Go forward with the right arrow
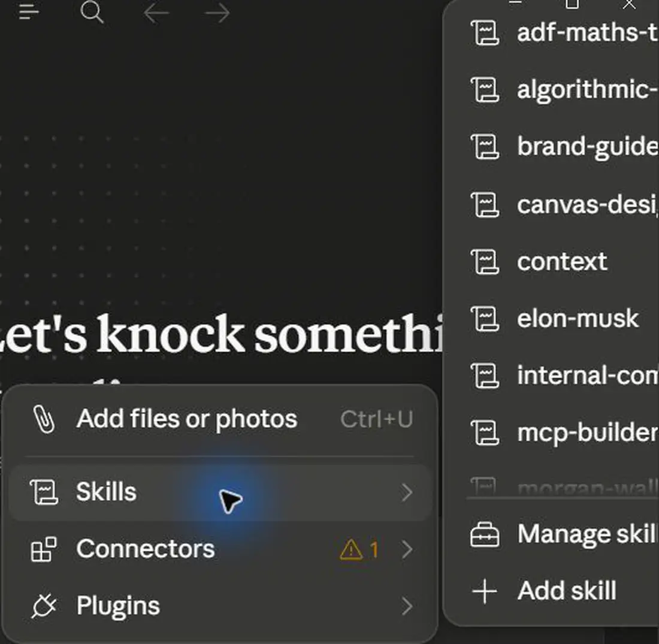Screen dimensions: 659x644 click(217, 13)
